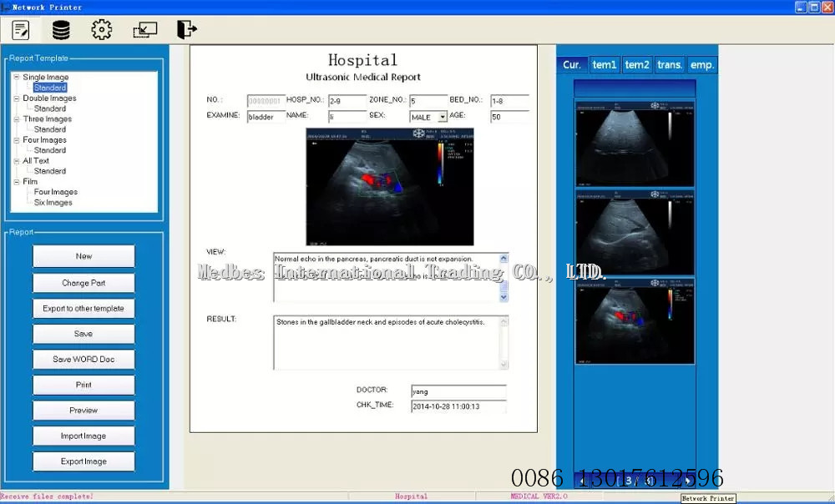
Task: Go to previous thumbnail page arrow
Action: point(583,481)
